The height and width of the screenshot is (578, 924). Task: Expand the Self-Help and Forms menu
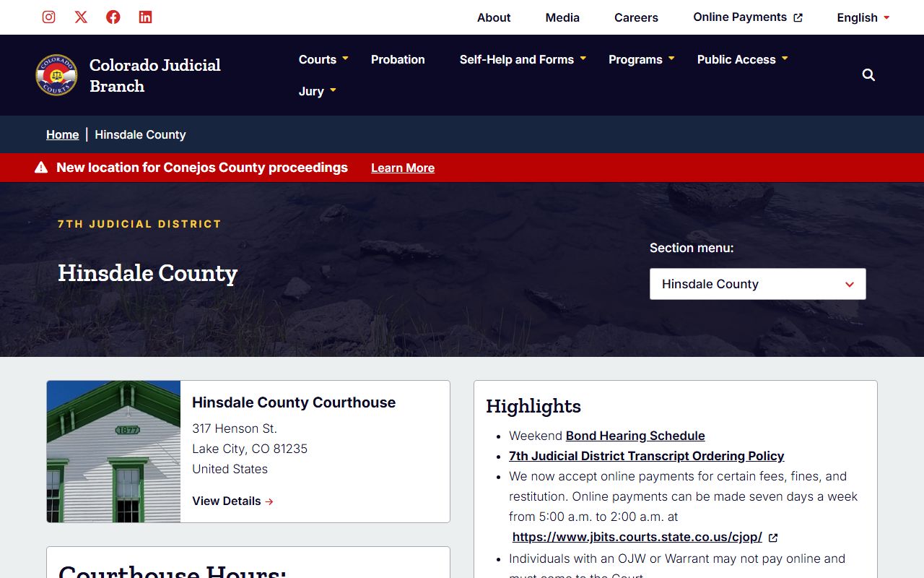click(x=523, y=59)
